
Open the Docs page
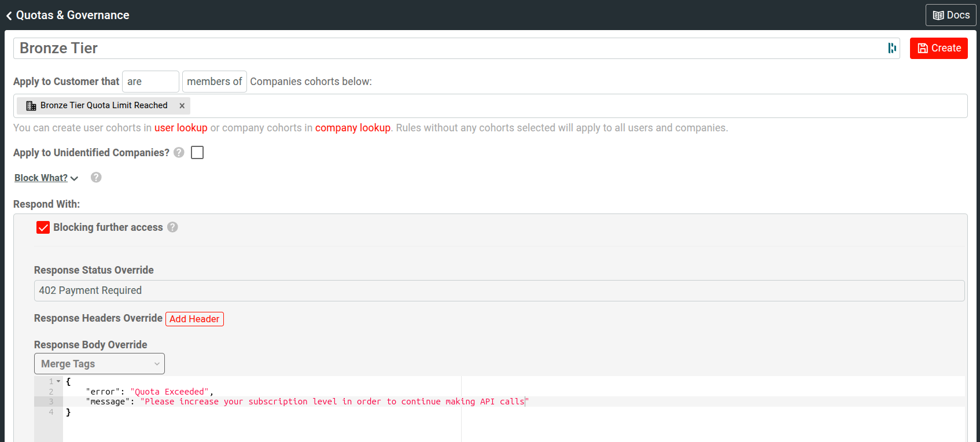[x=950, y=15]
